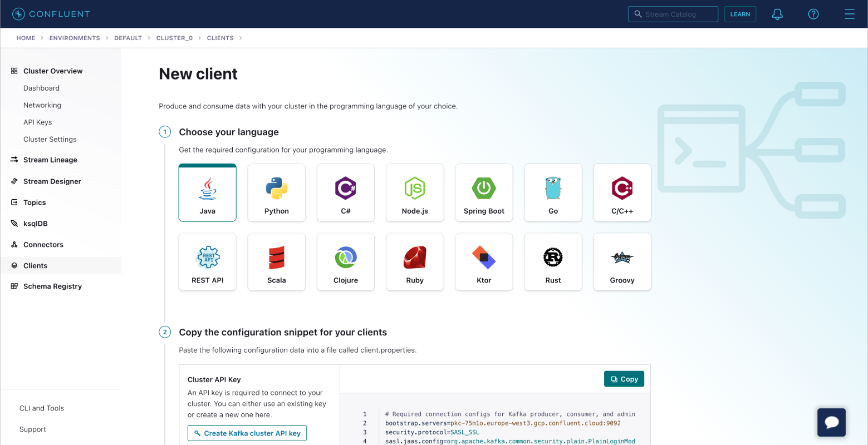Screen dimensions: 868x445
Task: Click Create Kafka cluster API key
Action: tap(247, 433)
